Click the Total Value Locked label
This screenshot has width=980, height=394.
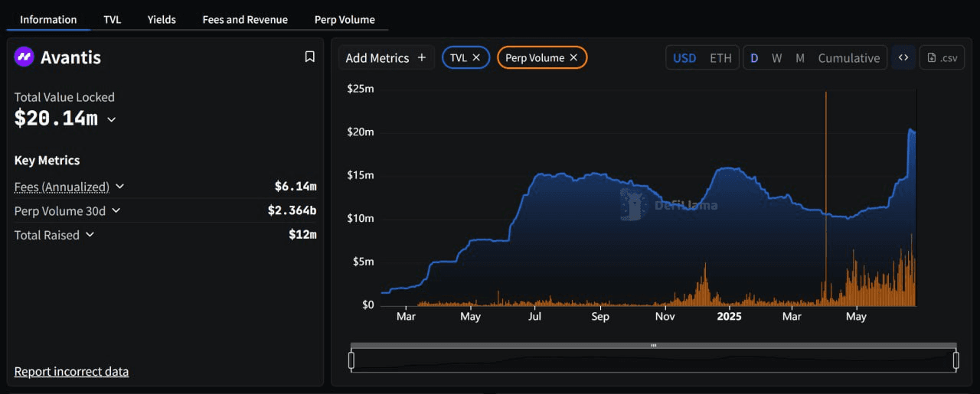pyautogui.click(x=64, y=97)
